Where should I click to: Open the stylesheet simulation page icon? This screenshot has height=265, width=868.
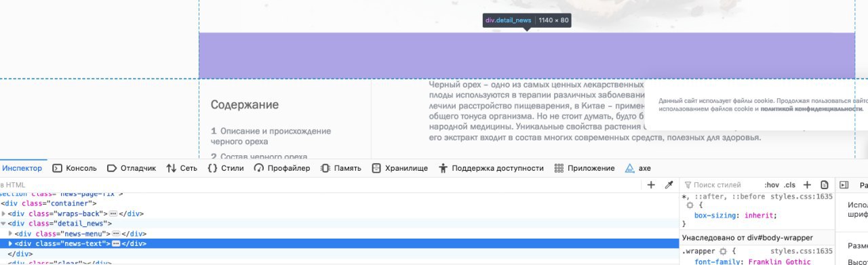[825, 184]
